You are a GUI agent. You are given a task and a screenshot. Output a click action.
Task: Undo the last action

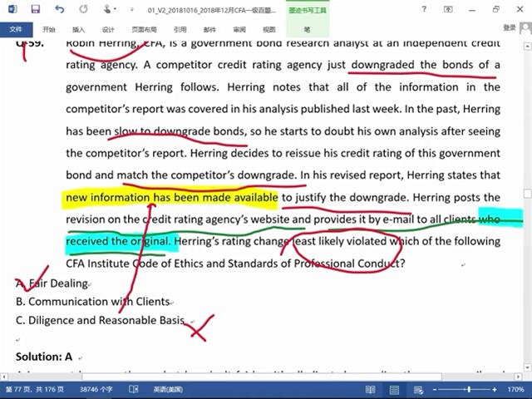(58, 10)
